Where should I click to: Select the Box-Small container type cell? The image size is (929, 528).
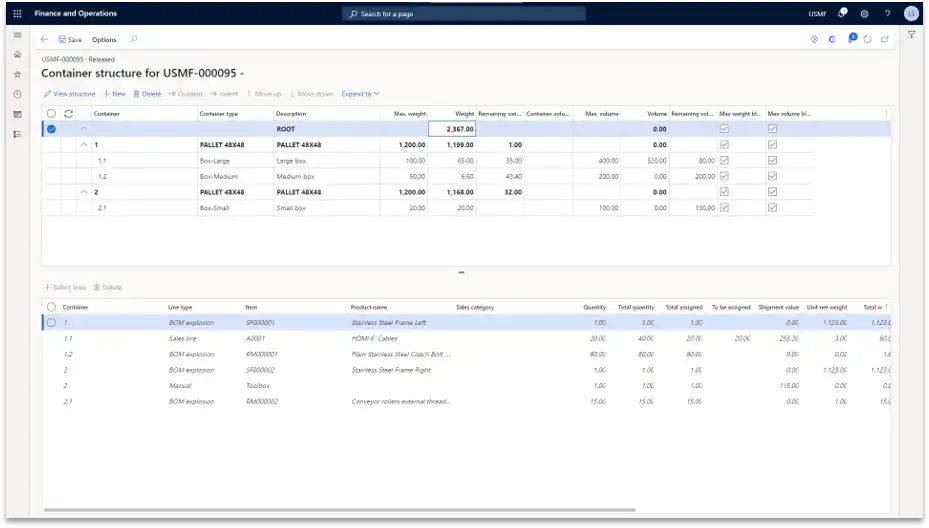(x=235, y=208)
